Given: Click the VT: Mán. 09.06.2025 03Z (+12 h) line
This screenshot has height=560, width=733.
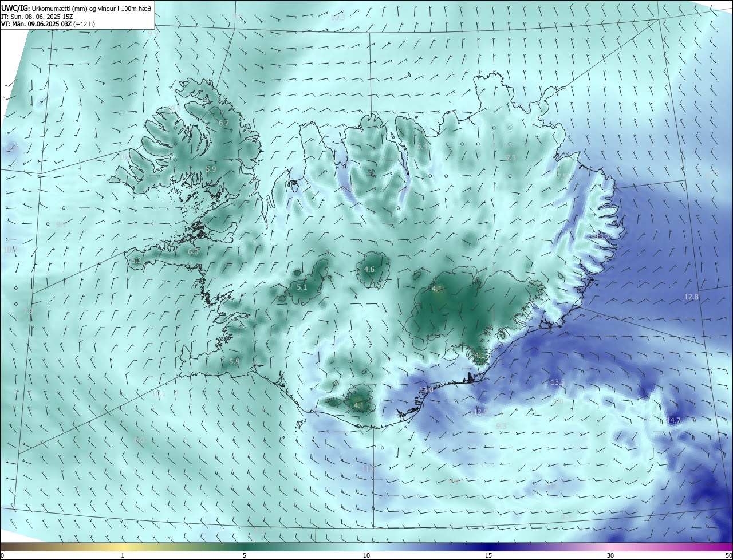Looking at the screenshot, I should (x=48, y=24).
